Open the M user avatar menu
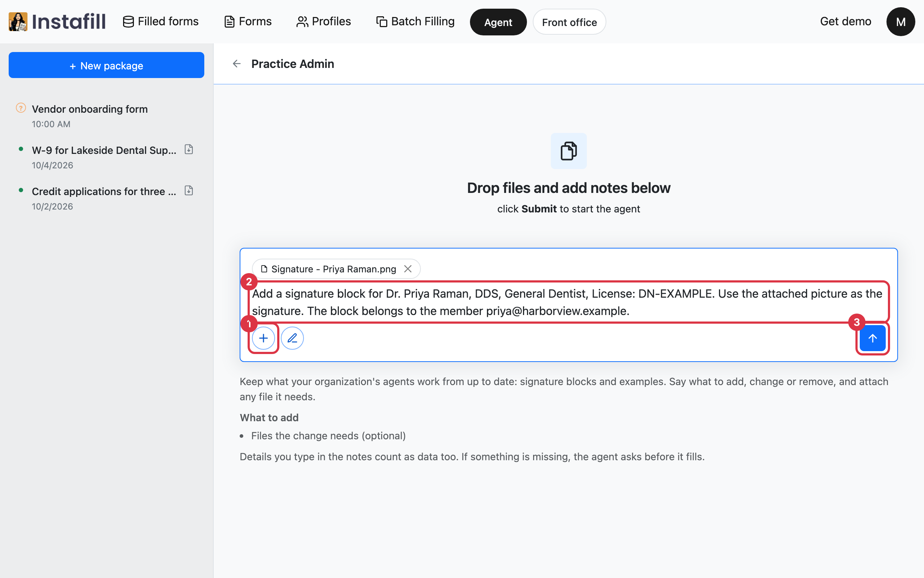Viewport: 924px width, 578px height. tap(900, 22)
